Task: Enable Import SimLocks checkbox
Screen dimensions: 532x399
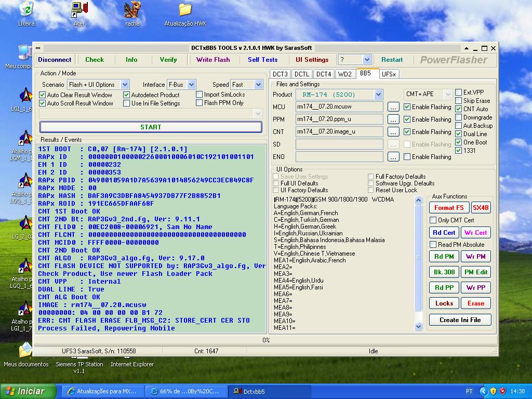Action: tap(199, 95)
